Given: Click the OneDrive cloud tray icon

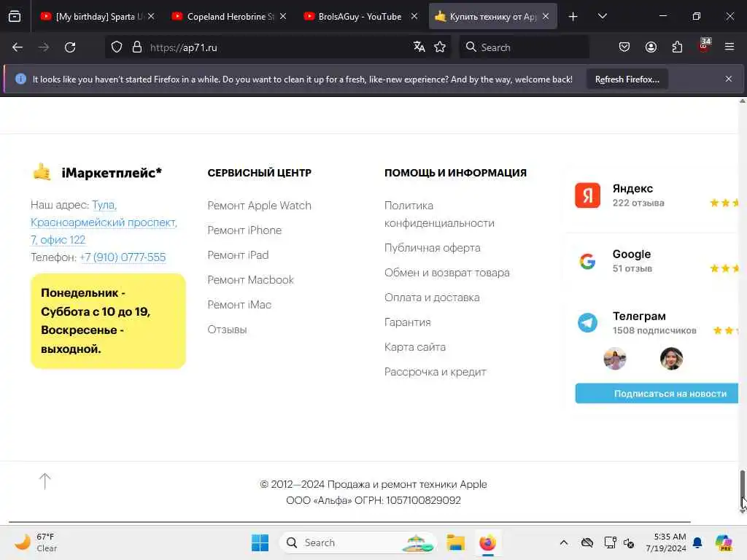Looking at the screenshot, I should click(x=587, y=542).
